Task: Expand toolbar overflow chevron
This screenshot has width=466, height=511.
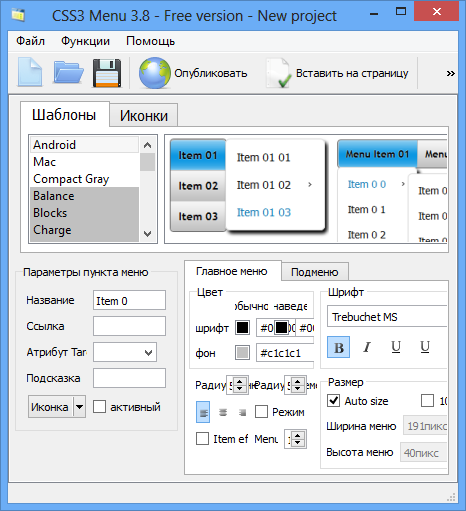Action: pyautogui.click(x=450, y=73)
